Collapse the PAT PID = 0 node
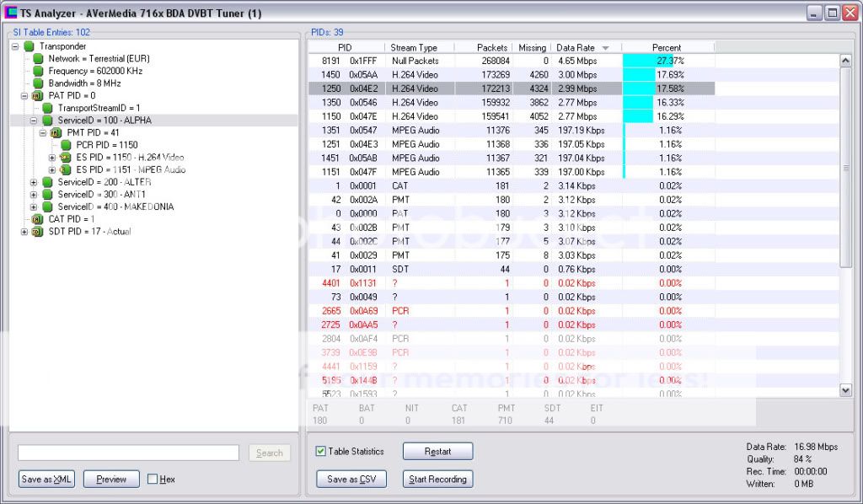 (24, 96)
